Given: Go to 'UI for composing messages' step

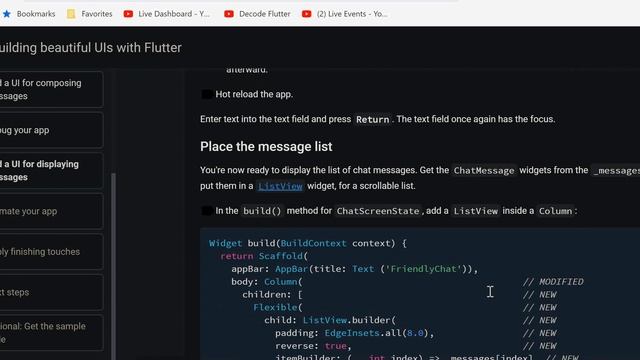Looking at the screenshot, I should (51, 89).
